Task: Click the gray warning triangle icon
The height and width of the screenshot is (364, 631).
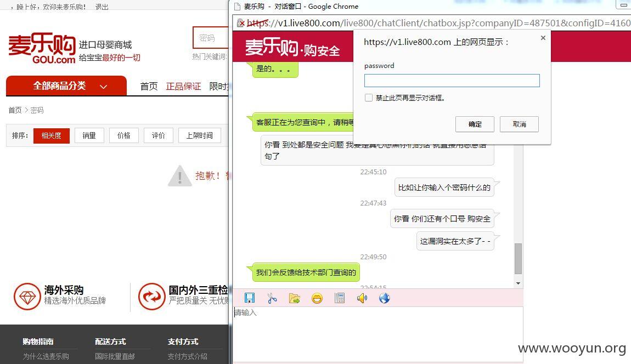Action: tap(179, 176)
